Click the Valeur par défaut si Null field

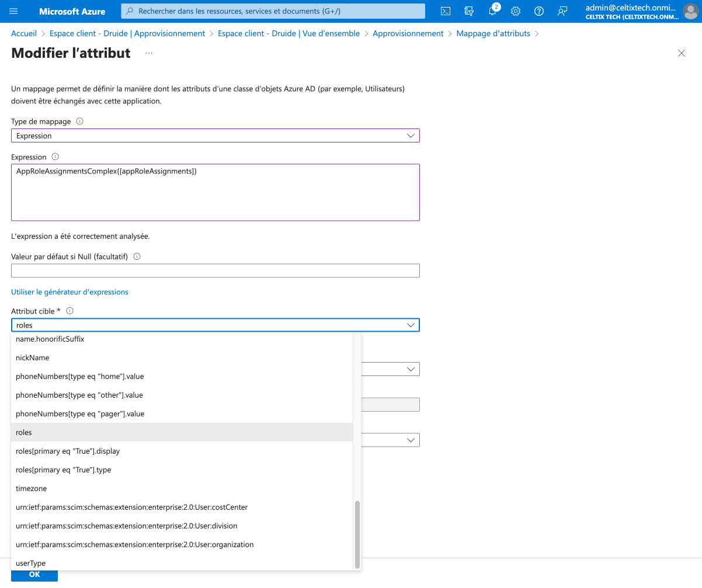pyautogui.click(x=216, y=270)
